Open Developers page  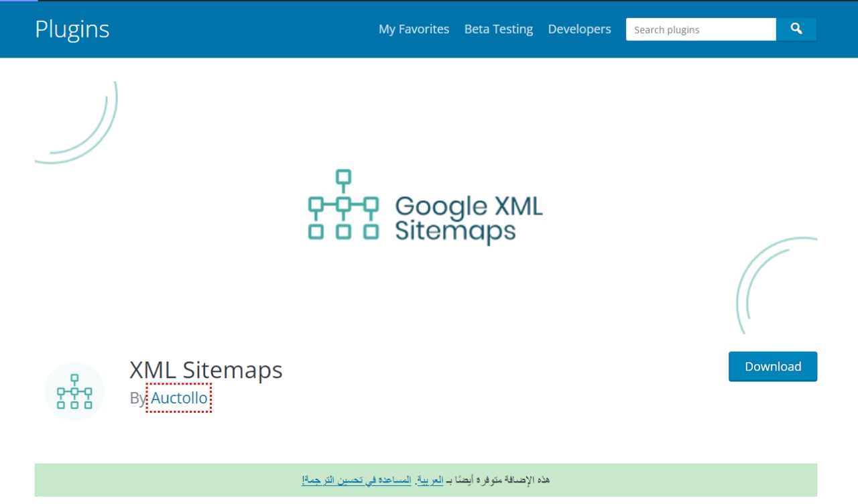point(579,29)
